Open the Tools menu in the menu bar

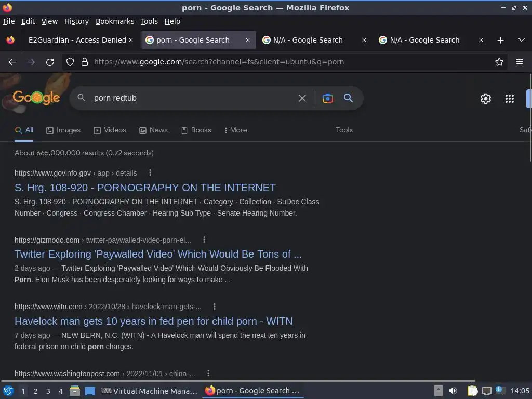(x=149, y=21)
